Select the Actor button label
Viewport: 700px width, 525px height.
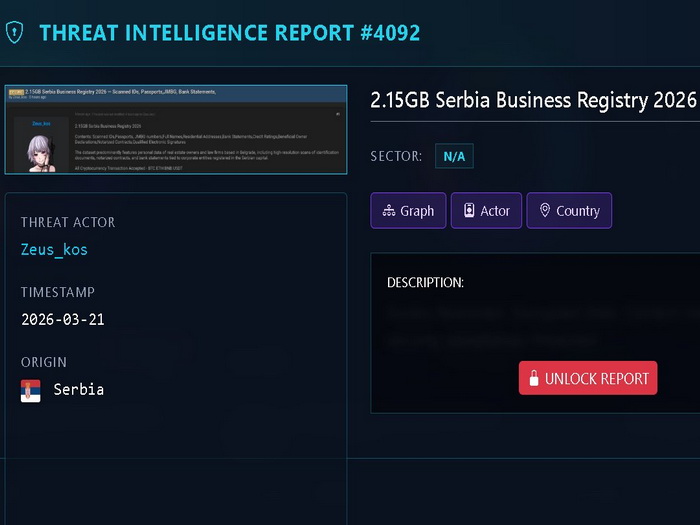[x=495, y=211]
